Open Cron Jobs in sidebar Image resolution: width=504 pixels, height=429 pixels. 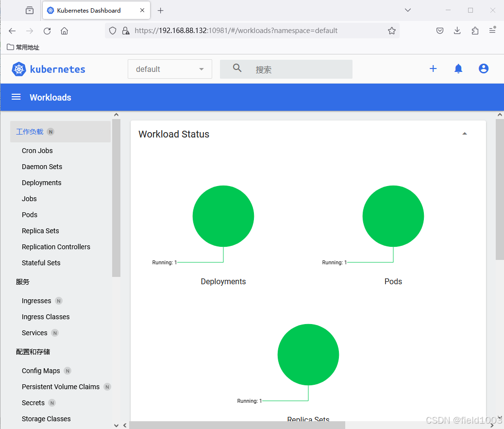(x=37, y=151)
